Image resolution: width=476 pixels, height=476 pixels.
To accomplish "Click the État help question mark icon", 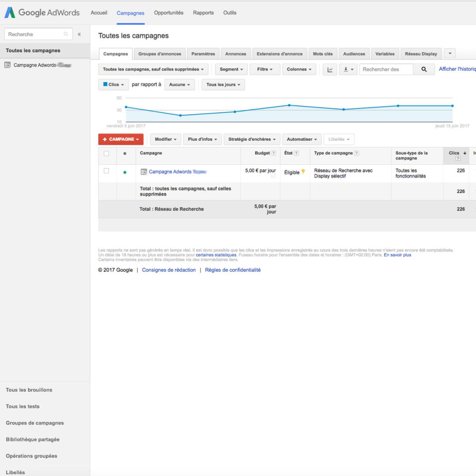I will coord(296,153).
